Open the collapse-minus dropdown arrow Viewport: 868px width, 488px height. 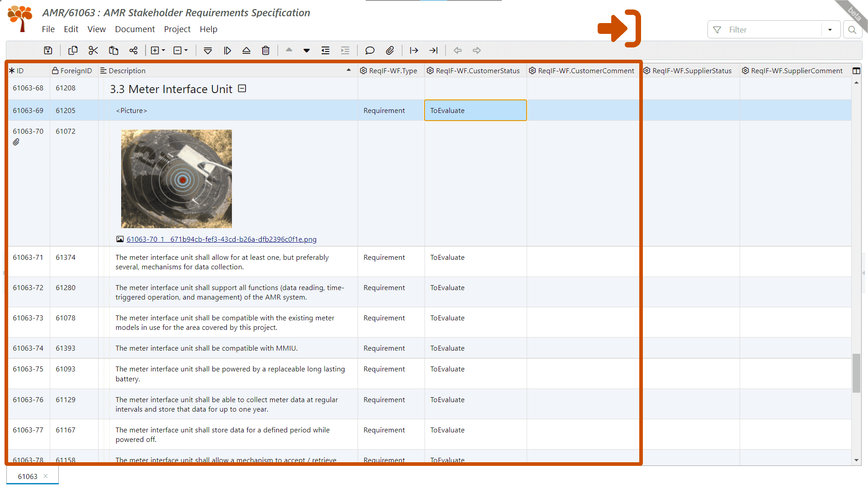point(186,51)
